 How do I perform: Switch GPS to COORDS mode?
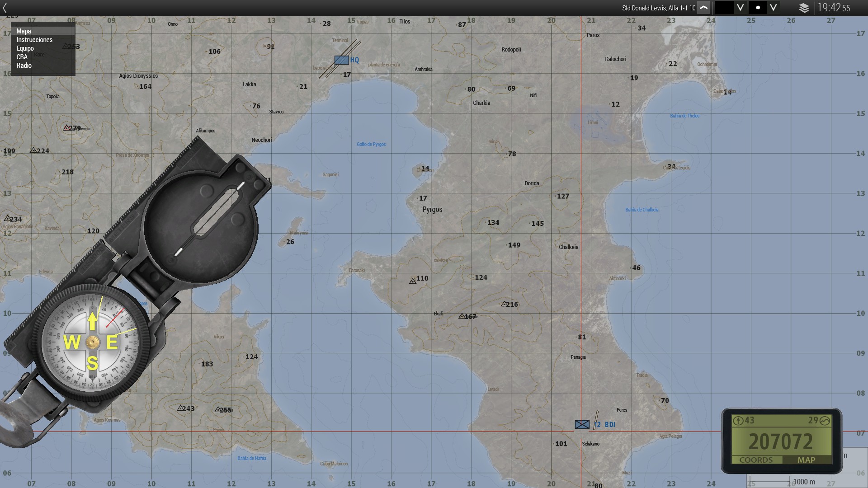click(x=756, y=460)
